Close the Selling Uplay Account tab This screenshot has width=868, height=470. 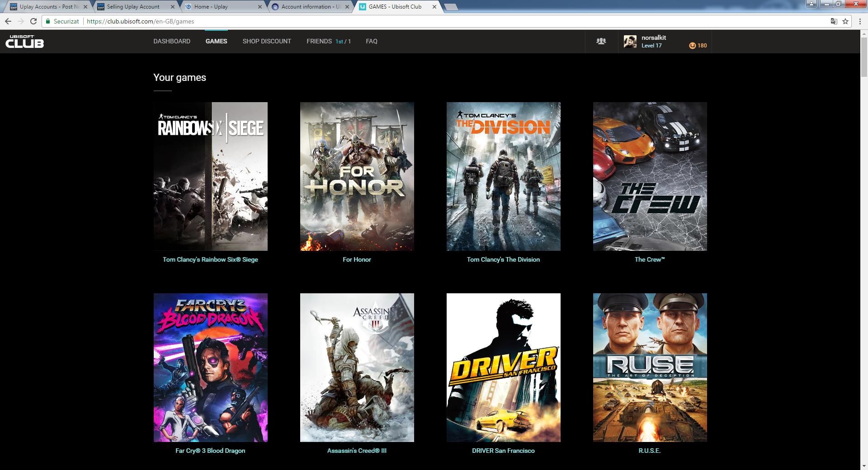(173, 7)
